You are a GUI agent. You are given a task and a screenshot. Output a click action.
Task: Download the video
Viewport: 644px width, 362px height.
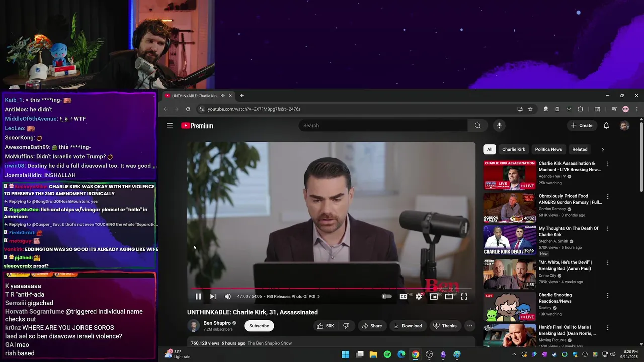(x=408, y=326)
